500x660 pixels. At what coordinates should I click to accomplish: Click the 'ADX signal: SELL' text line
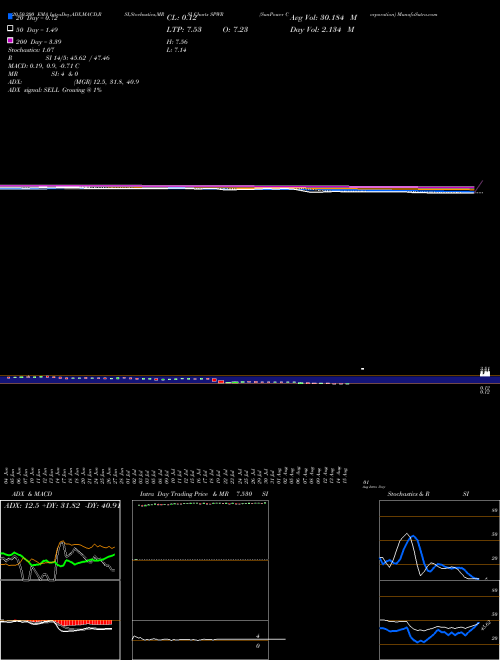(55, 90)
